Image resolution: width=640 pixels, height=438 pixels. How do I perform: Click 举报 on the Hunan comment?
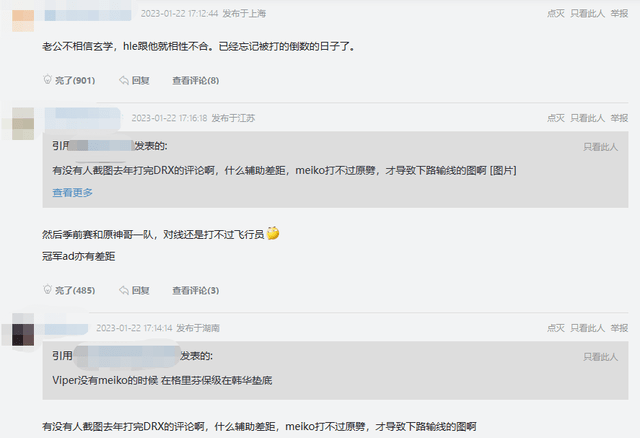(619, 328)
